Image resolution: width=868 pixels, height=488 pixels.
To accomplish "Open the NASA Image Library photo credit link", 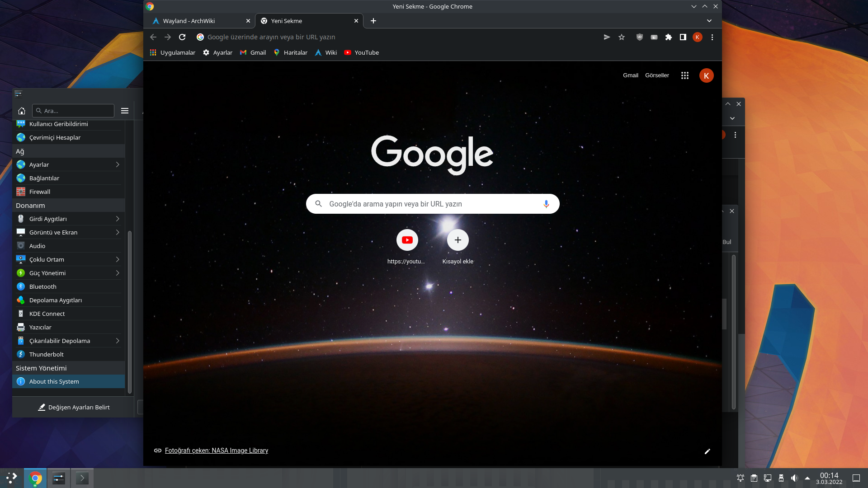I will 216,450.
